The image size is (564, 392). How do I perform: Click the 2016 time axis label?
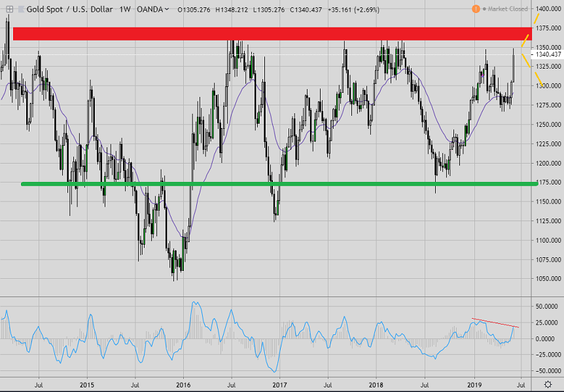tap(183, 385)
